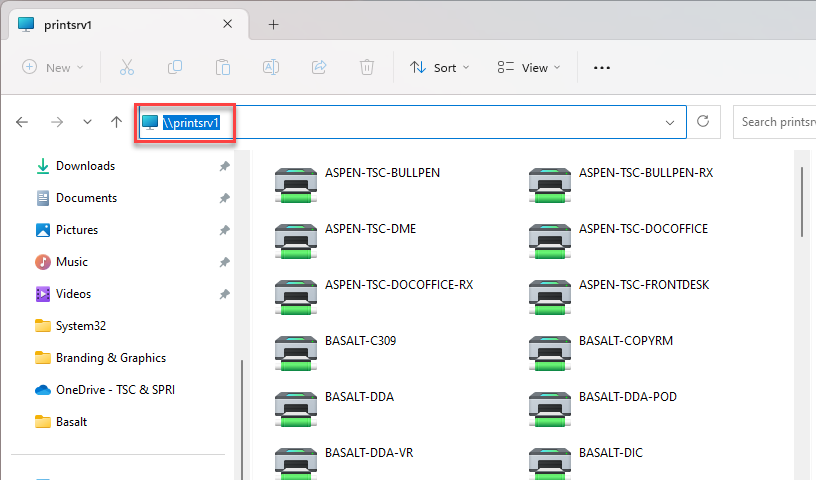Image resolution: width=816 pixels, height=480 pixels.
Task: Click the Cut scissors icon
Action: coord(127,67)
